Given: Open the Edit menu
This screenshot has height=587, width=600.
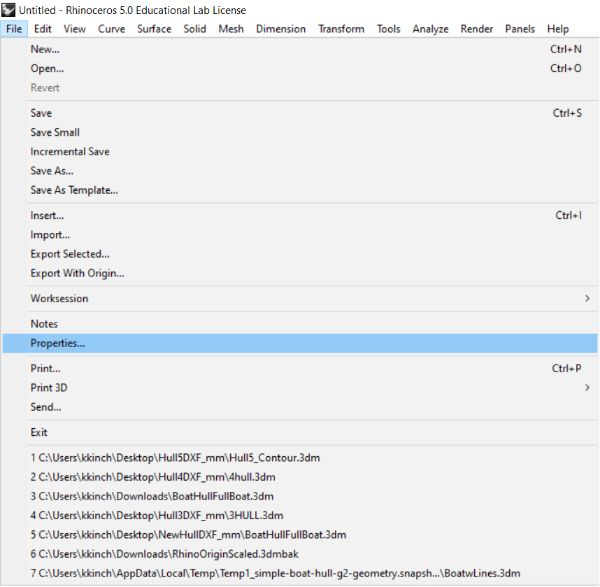Looking at the screenshot, I should tap(42, 29).
